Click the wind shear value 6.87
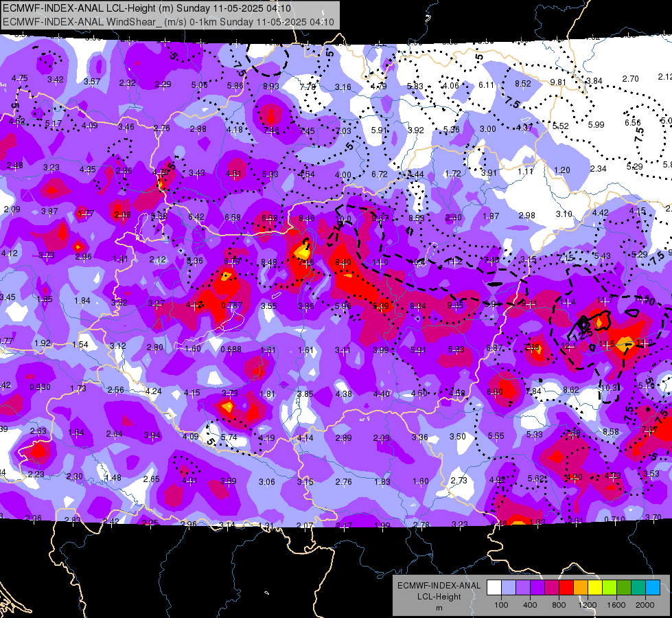The height and width of the screenshot is (618, 672). pyautogui.click(x=494, y=348)
